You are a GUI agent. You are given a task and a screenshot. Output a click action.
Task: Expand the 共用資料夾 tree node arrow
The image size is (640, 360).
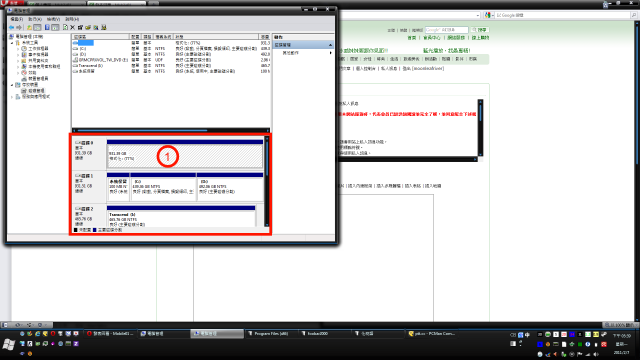(18, 60)
